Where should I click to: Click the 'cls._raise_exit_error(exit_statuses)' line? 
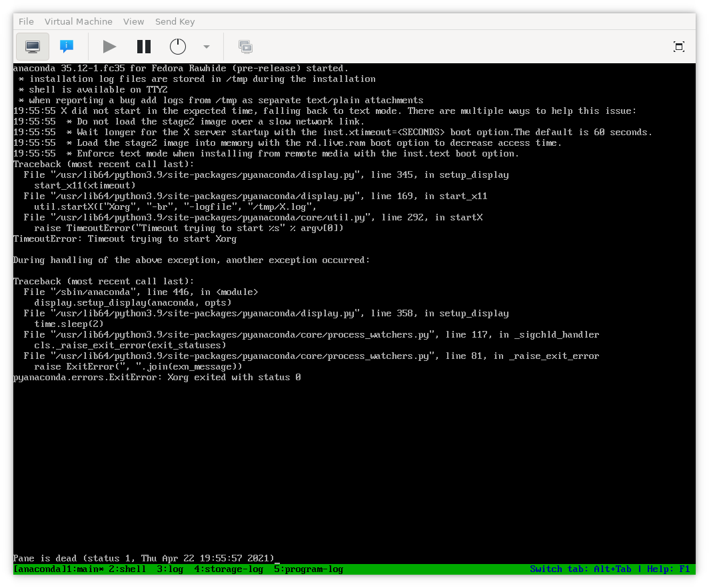click(130, 346)
